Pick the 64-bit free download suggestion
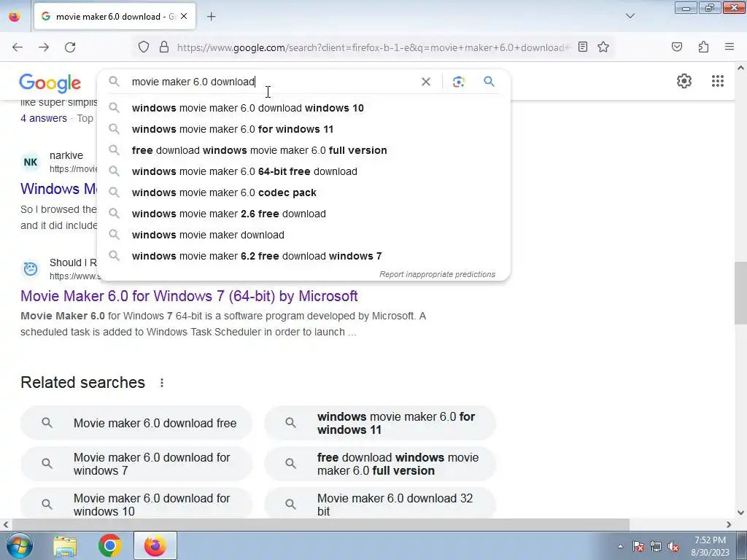Image resolution: width=747 pixels, height=560 pixels. 303,171
